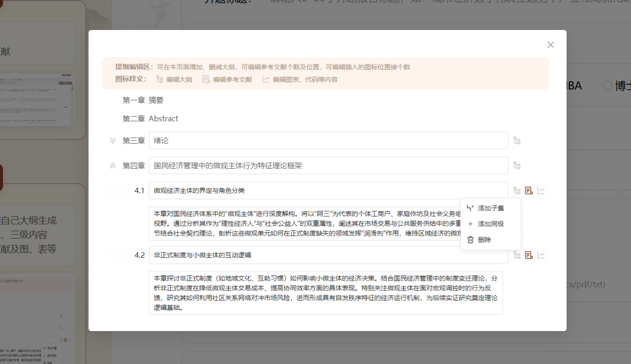This screenshot has height=364, width=631.
Task: Select the 博士 radio button behind dialog
Action: click(607, 86)
